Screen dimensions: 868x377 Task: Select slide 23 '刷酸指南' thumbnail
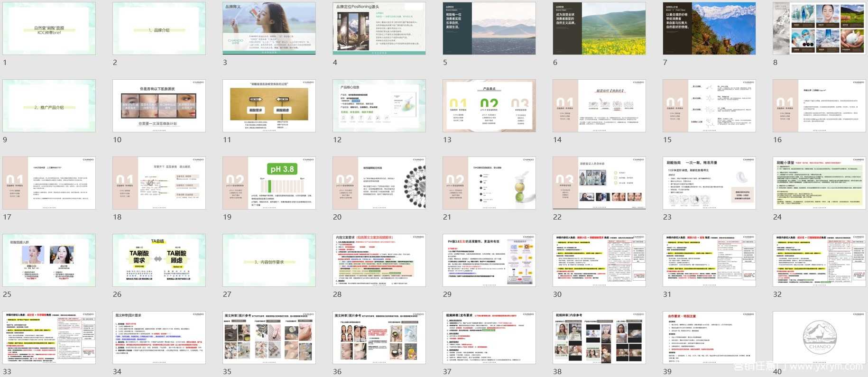coord(709,183)
